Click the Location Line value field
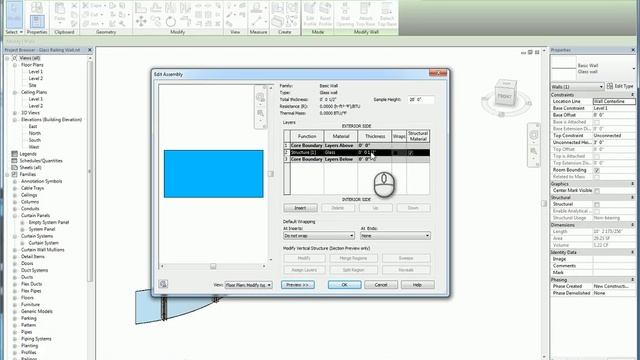 (x=614, y=101)
